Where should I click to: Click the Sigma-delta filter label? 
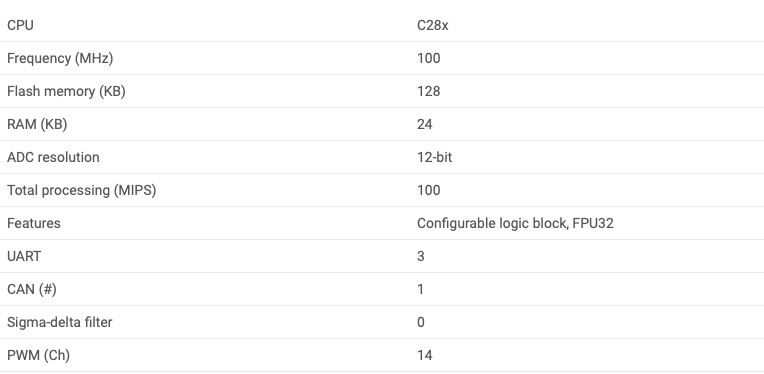(x=59, y=322)
